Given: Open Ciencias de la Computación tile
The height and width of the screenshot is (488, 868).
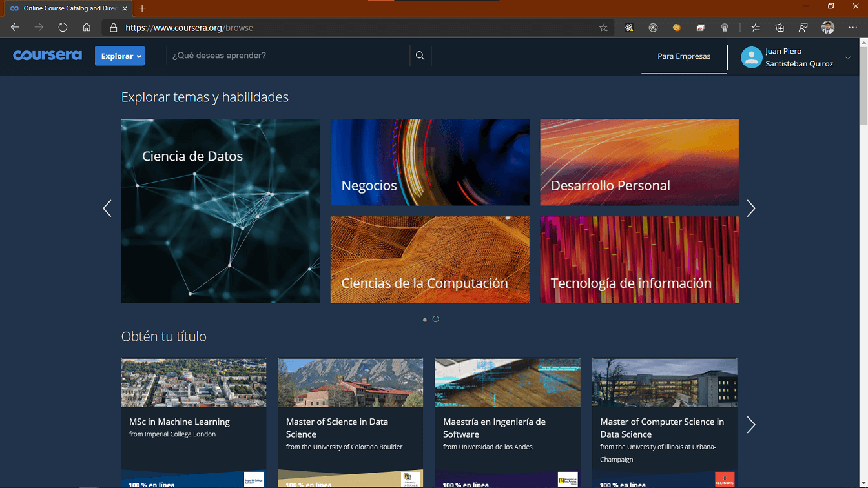Looking at the screenshot, I should tap(430, 259).
